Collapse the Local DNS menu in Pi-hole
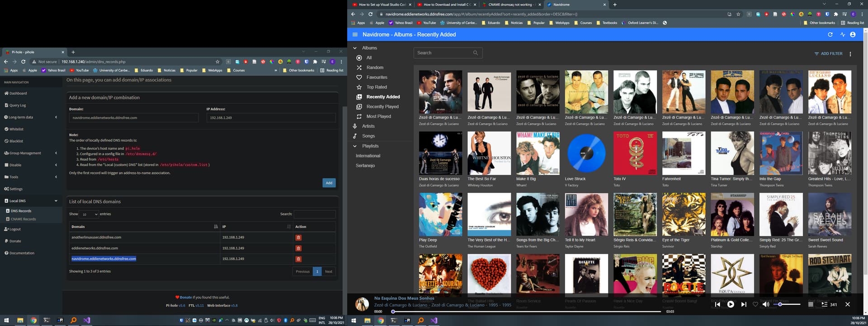This screenshot has width=868, height=326. (x=31, y=201)
